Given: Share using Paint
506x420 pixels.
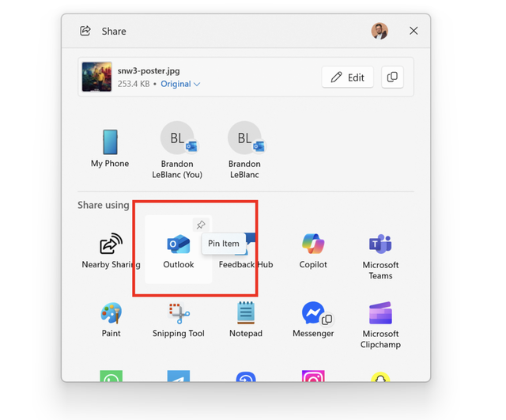Looking at the screenshot, I should click(111, 320).
